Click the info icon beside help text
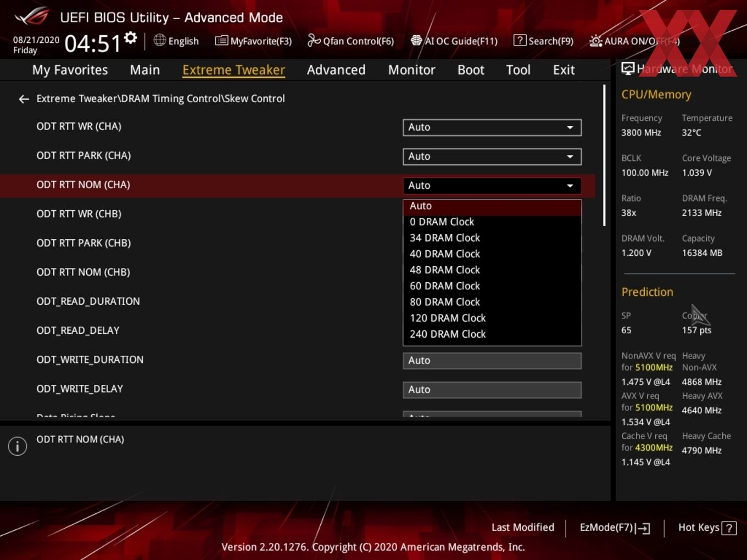The image size is (747, 560). pos(18,446)
